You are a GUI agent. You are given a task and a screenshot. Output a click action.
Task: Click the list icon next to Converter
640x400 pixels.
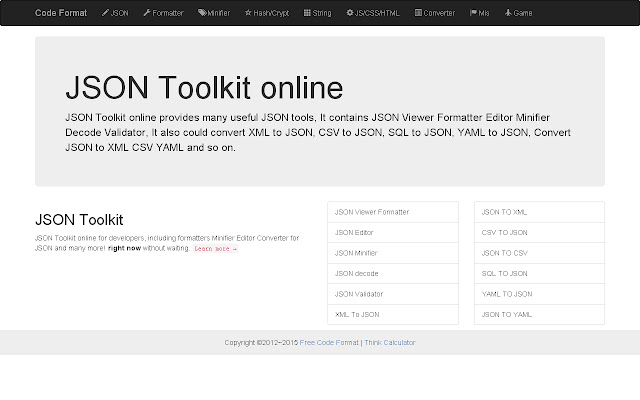418,14
